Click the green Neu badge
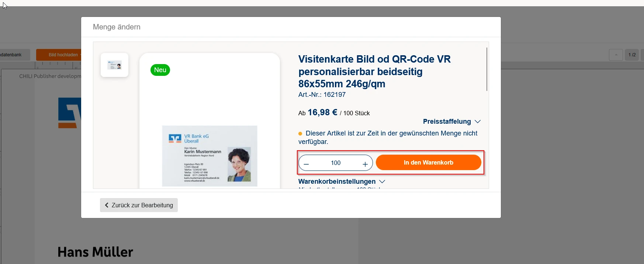 pos(160,70)
